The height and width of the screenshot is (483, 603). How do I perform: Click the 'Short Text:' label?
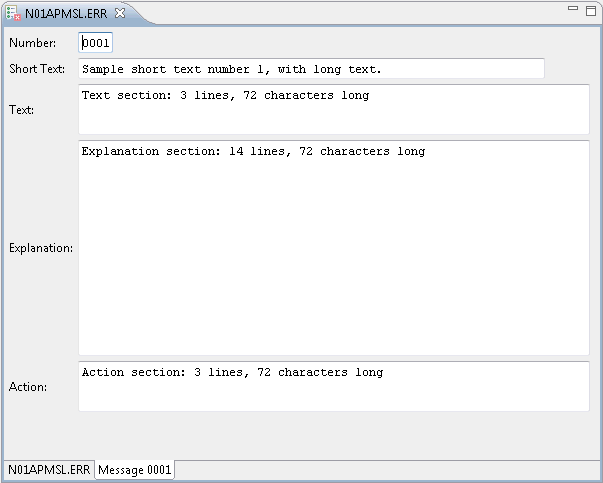37,68
